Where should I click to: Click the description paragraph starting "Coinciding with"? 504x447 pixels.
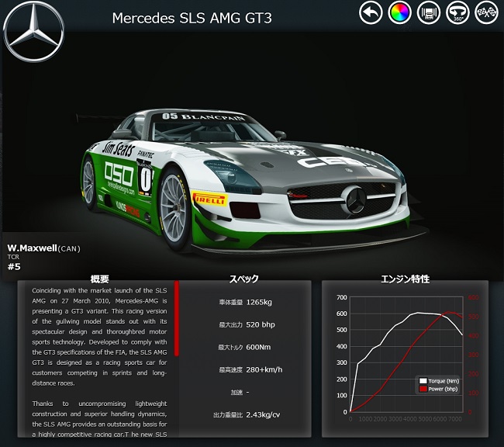coord(99,337)
